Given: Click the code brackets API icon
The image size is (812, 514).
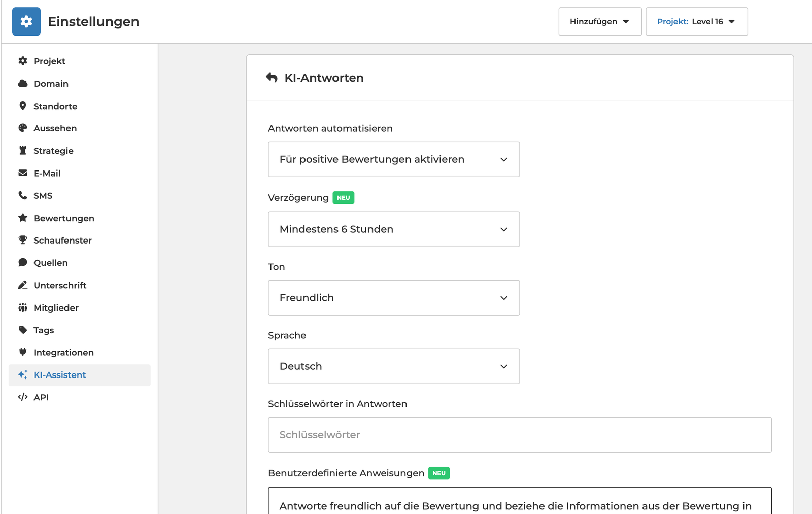Looking at the screenshot, I should pos(23,397).
